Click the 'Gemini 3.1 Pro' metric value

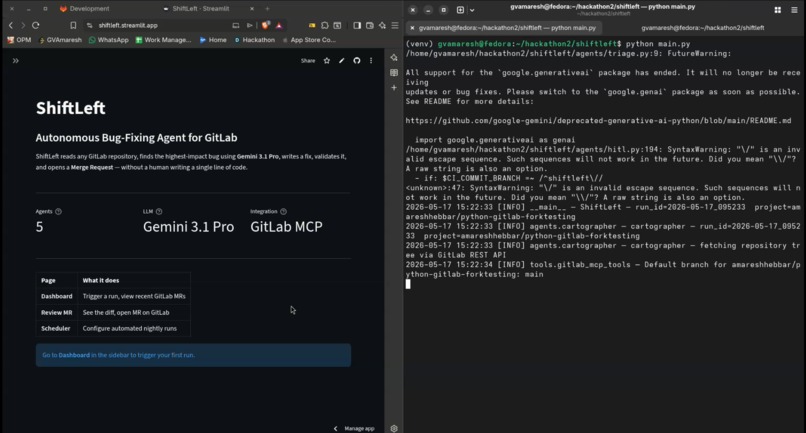(x=188, y=227)
